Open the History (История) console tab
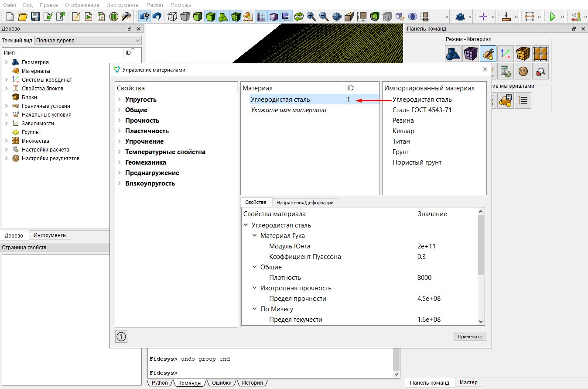 pyautogui.click(x=252, y=383)
